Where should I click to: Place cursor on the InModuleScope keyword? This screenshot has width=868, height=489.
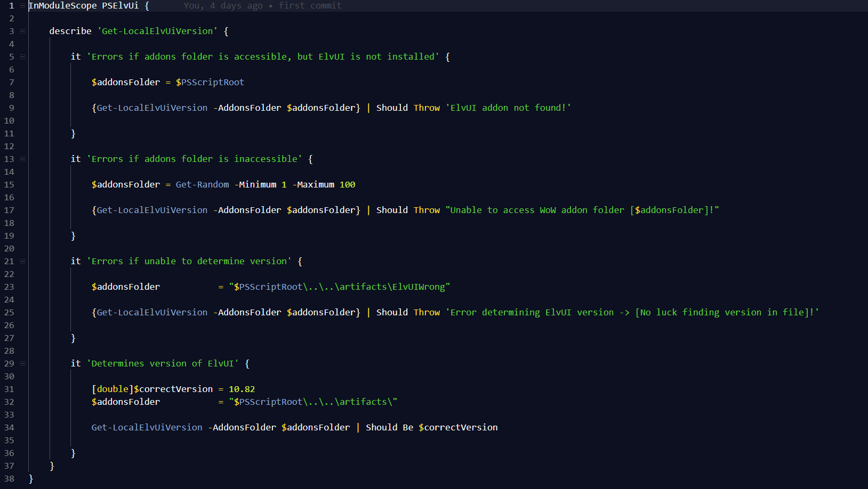62,5
